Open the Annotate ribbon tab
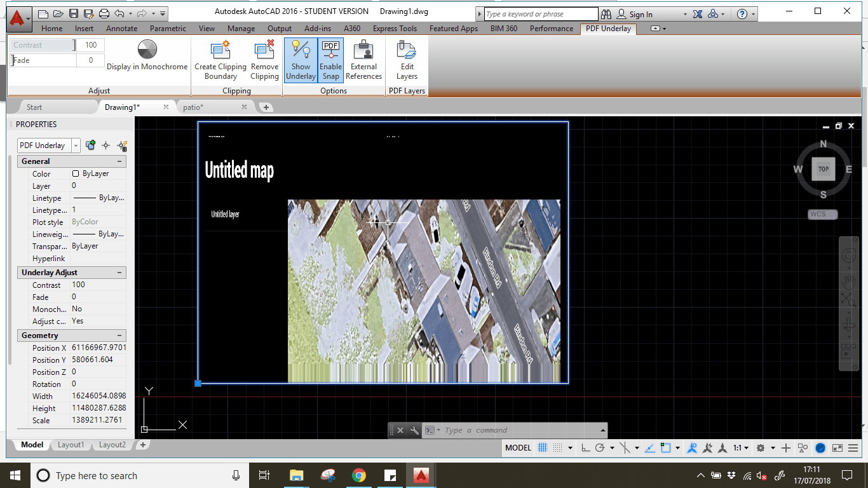This screenshot has width=868, height=488. click(x=121, y=29)
